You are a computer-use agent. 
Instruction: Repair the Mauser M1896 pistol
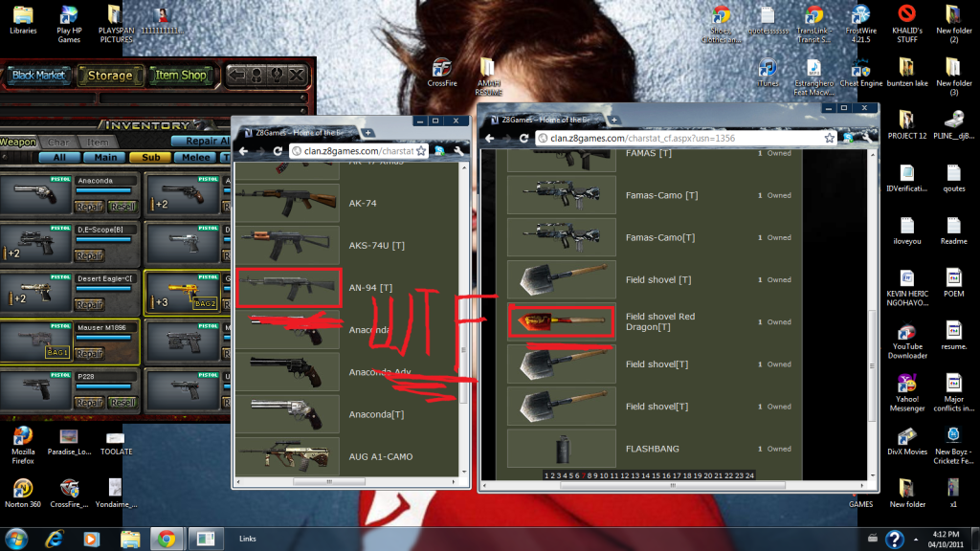(x=89, y=355)
